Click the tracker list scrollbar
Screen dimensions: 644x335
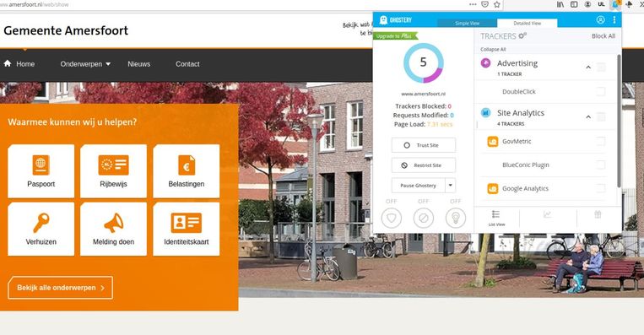(619, 122)
